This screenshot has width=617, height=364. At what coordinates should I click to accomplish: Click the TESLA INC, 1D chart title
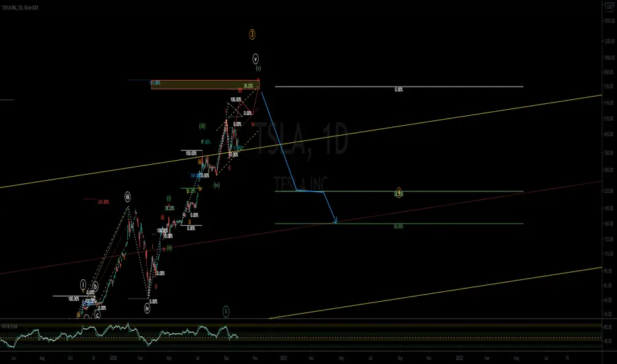tap(20, 7)
